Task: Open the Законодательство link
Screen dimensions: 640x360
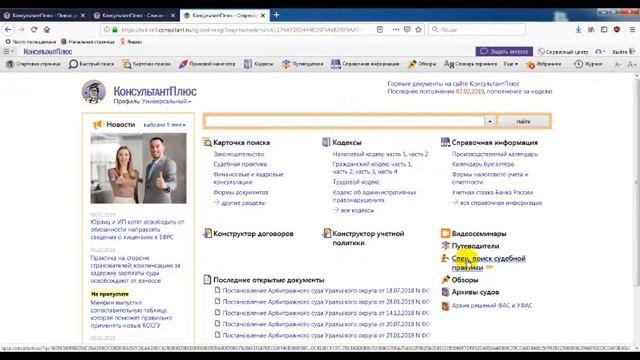Action: [x=239, y=154]
